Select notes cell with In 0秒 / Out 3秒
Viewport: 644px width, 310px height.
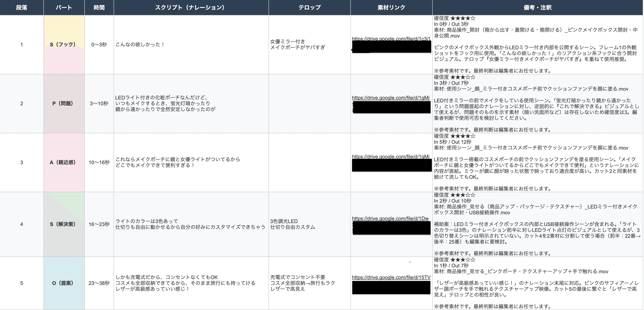click(538, 44)
